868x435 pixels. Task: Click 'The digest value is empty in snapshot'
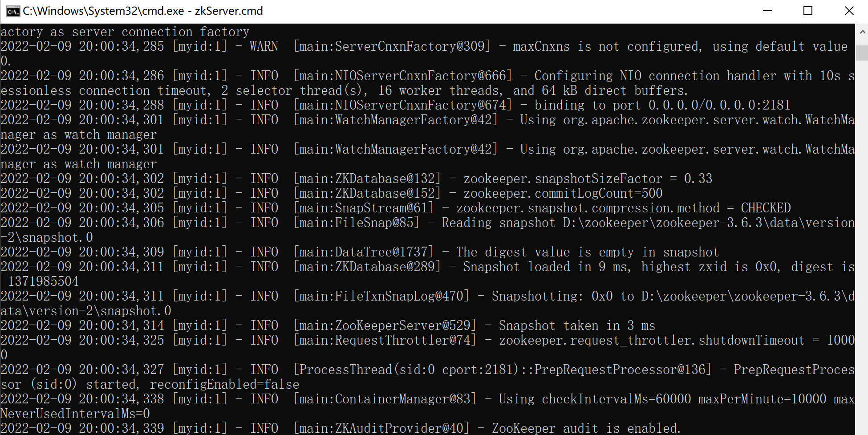pos(588,252)
